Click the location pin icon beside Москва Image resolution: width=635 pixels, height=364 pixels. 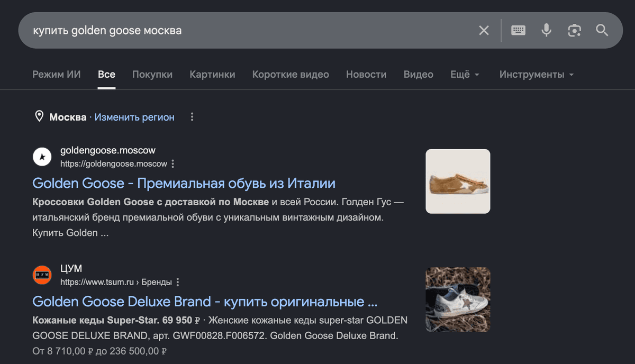[x=39, y=117]
